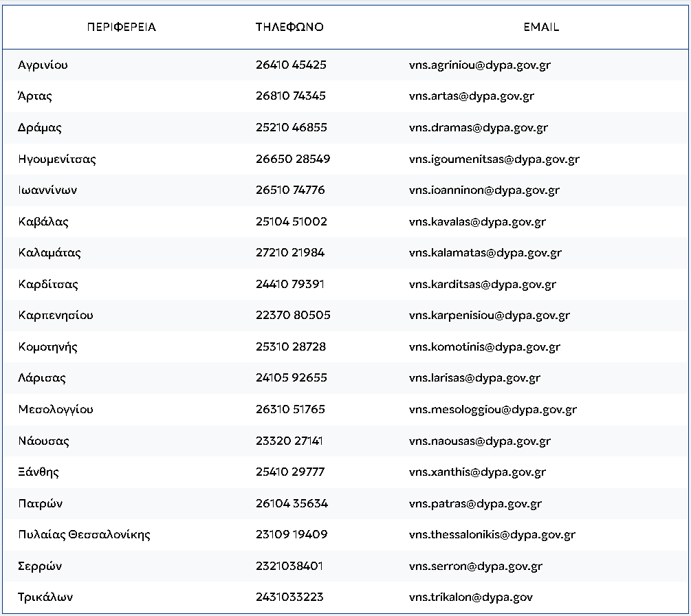
Task: Click email vns.kalamatas@dypa.gov.gr
Action: [x=485, y=253]
